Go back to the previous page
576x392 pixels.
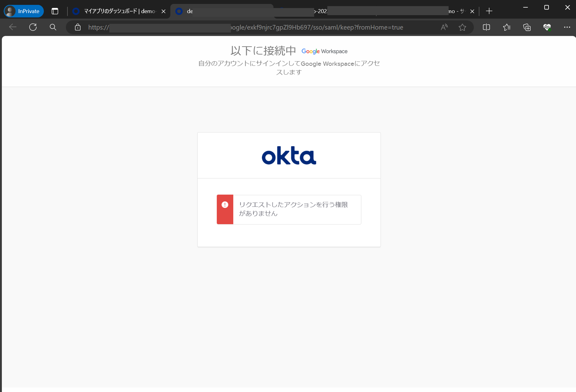(13, 27)
